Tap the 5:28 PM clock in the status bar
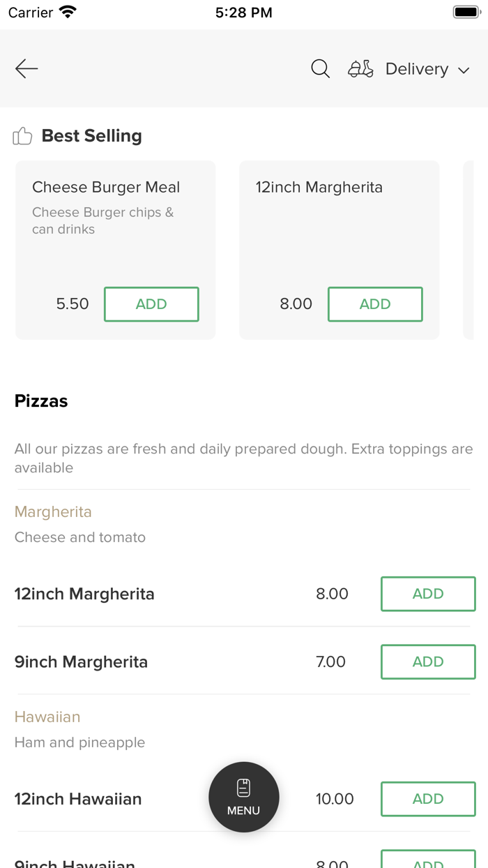The width and height of the screenshot is (488, 868). click(243, 11)
